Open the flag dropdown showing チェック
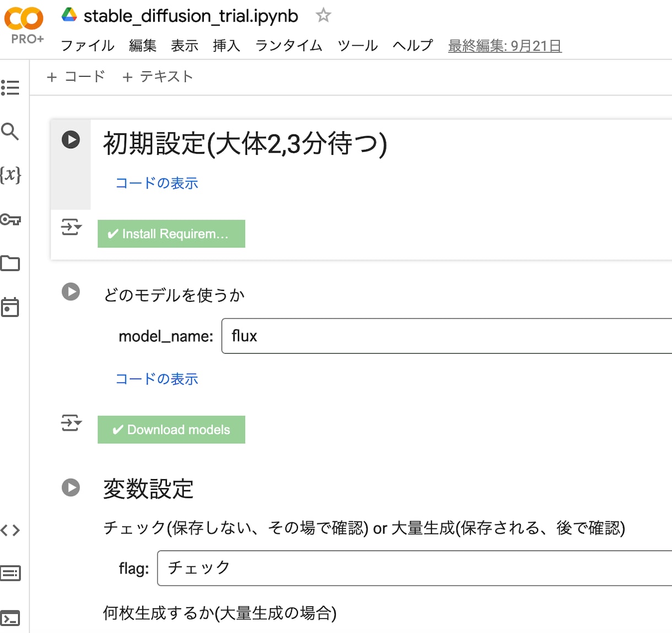Screen dimensions: 672x633 [415, 568]
